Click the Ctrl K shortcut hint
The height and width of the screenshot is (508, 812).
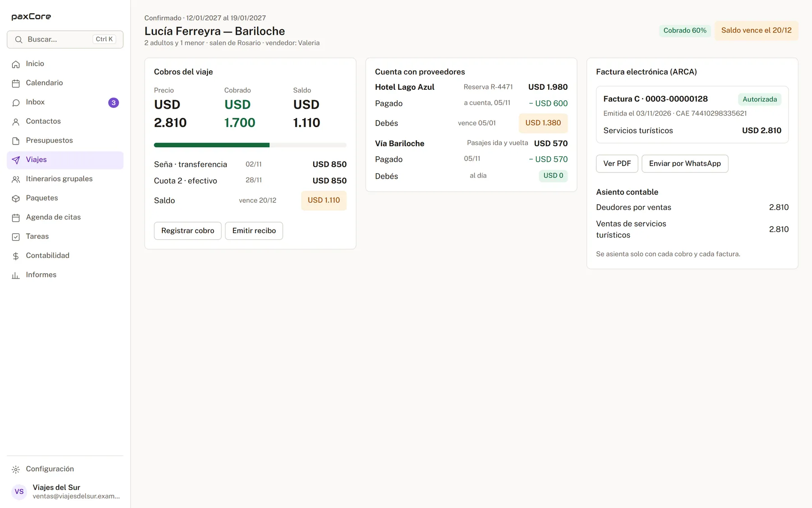[x=104, y=39]
